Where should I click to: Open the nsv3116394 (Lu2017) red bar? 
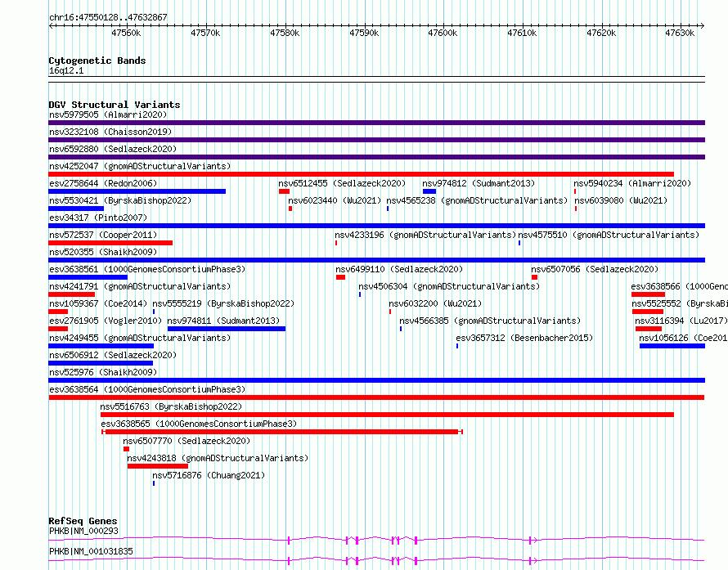pyautogui.click(x=649, y=329)
